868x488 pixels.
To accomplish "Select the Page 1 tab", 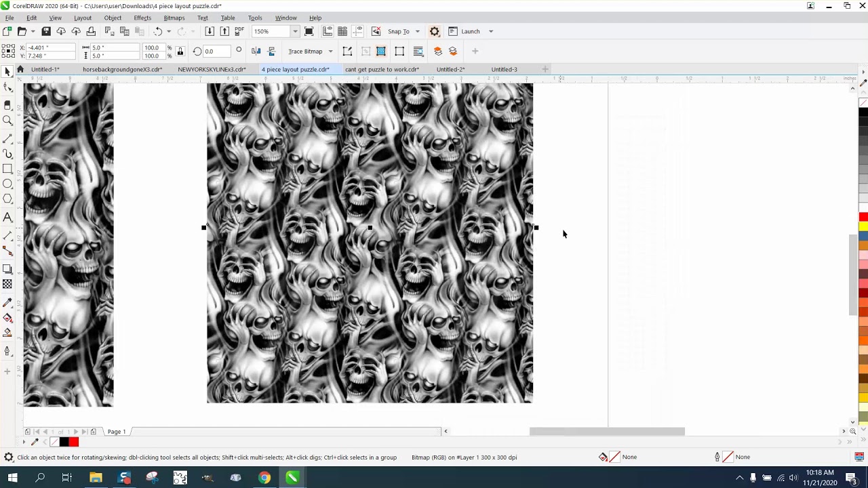I will [116, 432].
